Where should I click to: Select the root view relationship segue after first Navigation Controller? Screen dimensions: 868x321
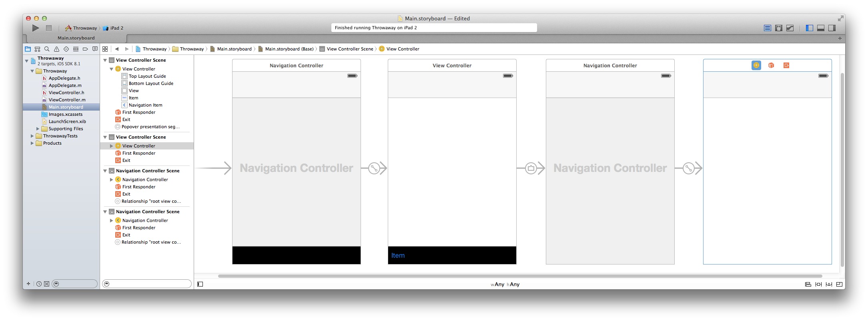coord(374,168)
